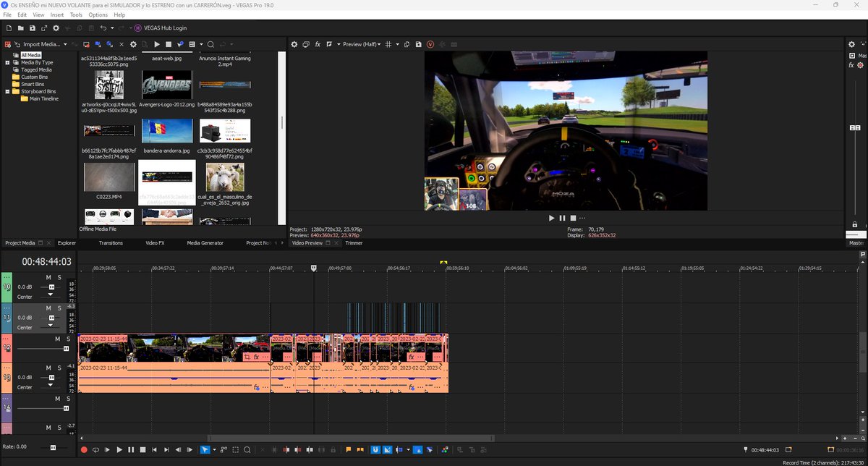Click the Overlays grid icon in preview toolbar
The image size is (868, 466).
tap(388, 44)
